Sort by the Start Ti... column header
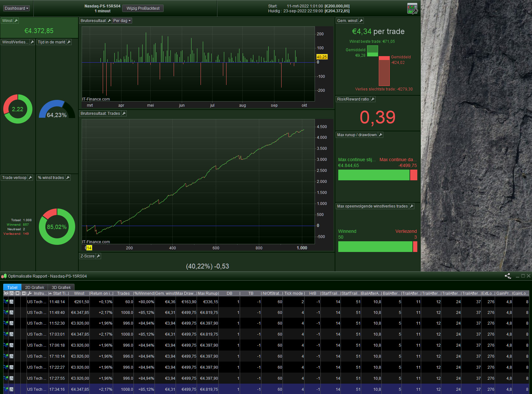This screenshot has width=532, height=394. 59,293
